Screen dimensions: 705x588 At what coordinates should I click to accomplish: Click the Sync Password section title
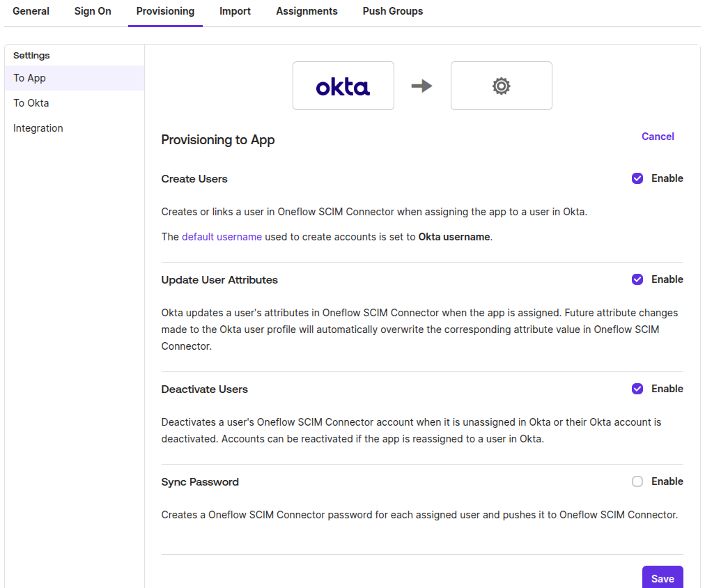point(200,482)
